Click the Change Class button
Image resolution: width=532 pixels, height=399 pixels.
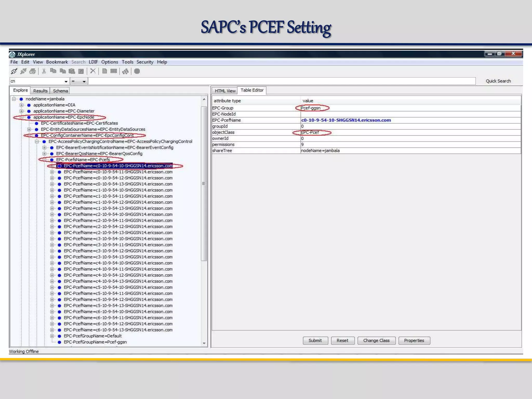[x=376, y=341]
